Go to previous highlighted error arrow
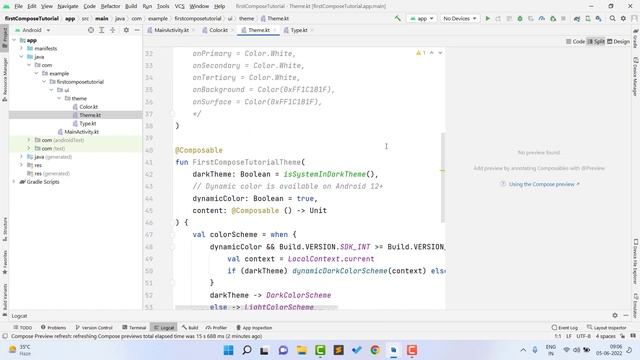640x360 pixels. [431, 53]
